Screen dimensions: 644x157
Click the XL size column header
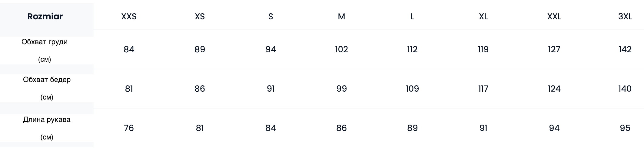tap(483, 17)
